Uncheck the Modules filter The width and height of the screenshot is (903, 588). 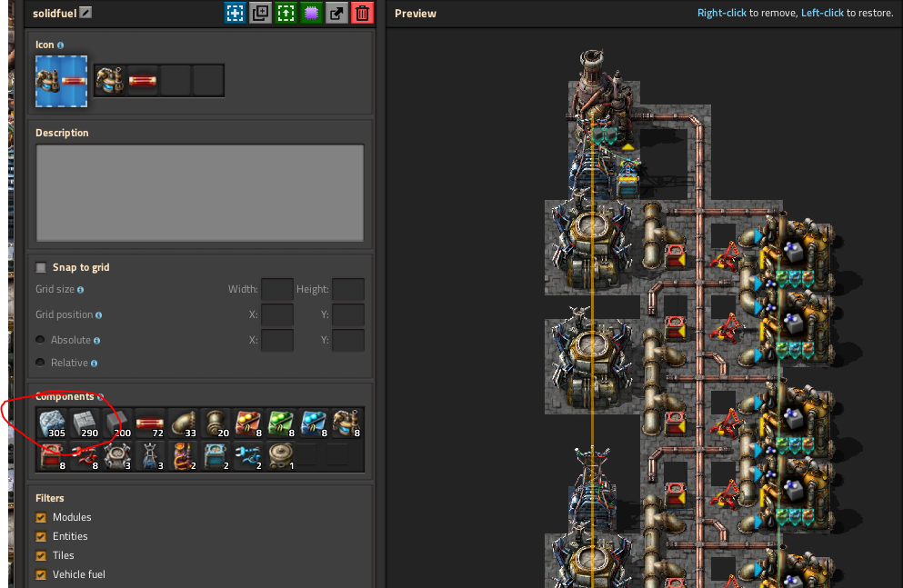click(41, 517)
